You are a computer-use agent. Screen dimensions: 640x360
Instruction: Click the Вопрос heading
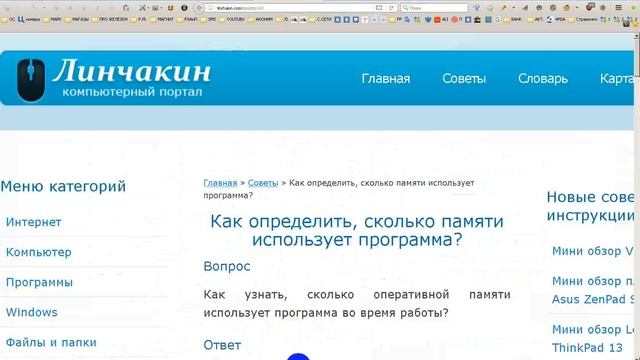[x=227, y=266]
